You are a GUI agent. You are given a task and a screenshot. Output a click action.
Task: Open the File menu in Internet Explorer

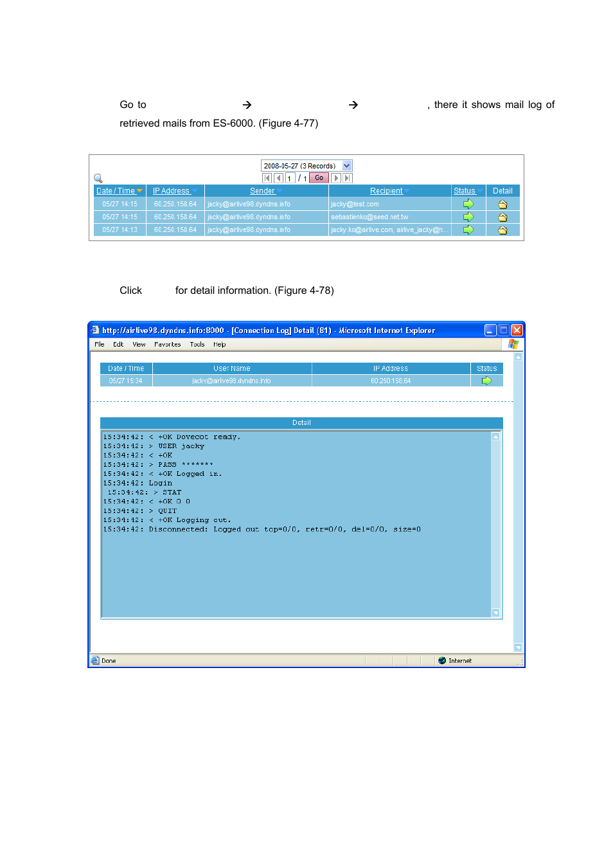pyautogui.click(x=100, y=345)
